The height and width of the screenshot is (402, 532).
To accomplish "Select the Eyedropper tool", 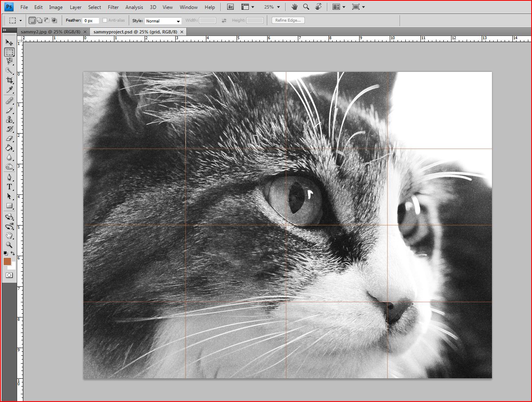I will [x=9, y=89].
